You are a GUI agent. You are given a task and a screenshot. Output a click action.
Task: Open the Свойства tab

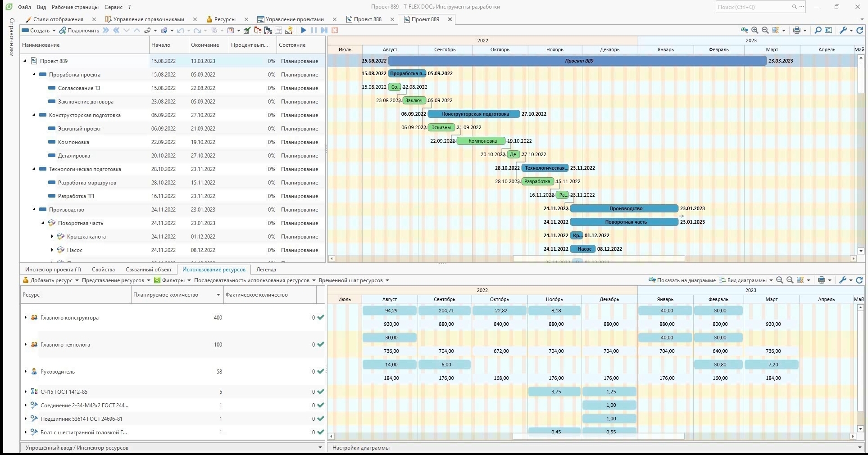point(103,270)
